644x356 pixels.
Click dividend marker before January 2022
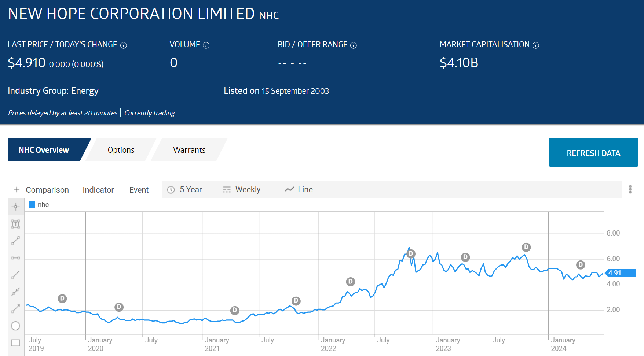point(296,301)
